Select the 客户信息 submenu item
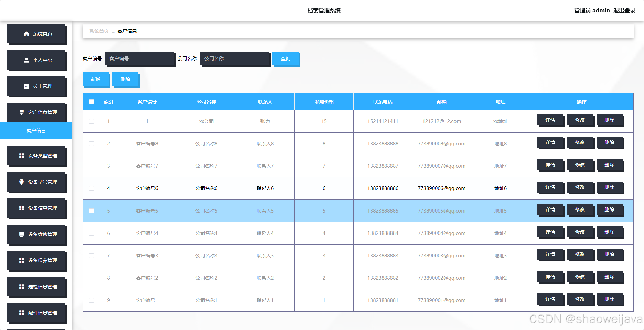The image size is (644, 330). 36,131
